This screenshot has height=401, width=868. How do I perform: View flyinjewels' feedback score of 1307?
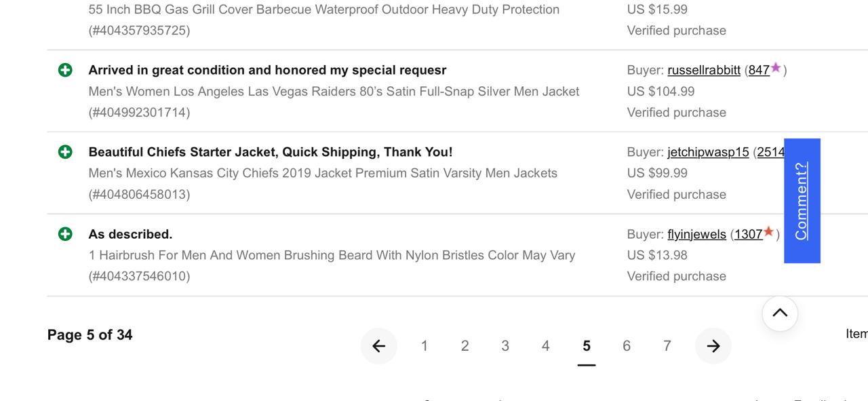[x=747, y=233]
